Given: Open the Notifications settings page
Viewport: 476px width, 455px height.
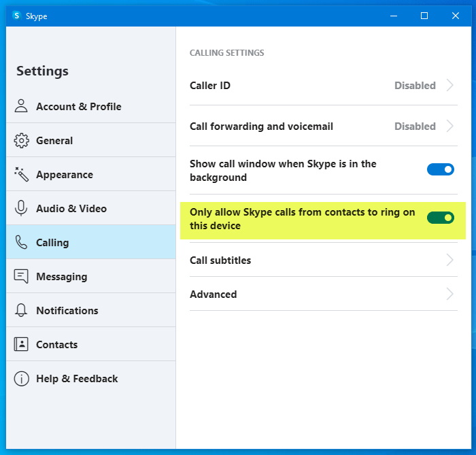Looking at the screenshot, I should (x=90, y=310).
